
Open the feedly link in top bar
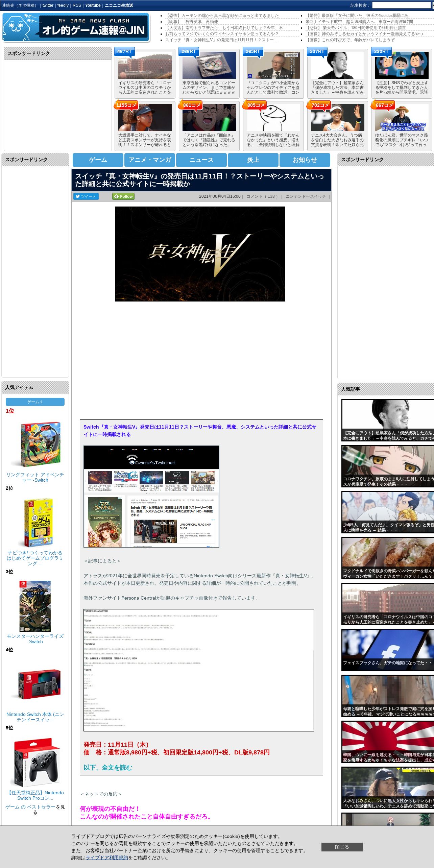point(63,5)
